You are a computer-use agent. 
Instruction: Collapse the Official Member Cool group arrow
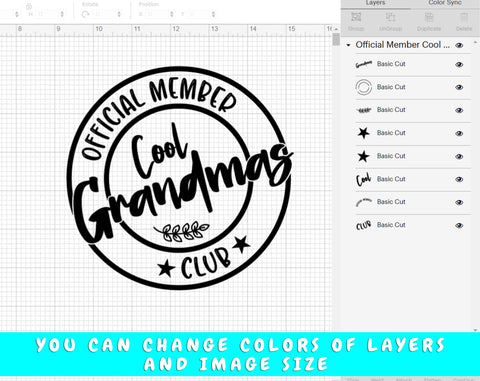tap(348, 45)
